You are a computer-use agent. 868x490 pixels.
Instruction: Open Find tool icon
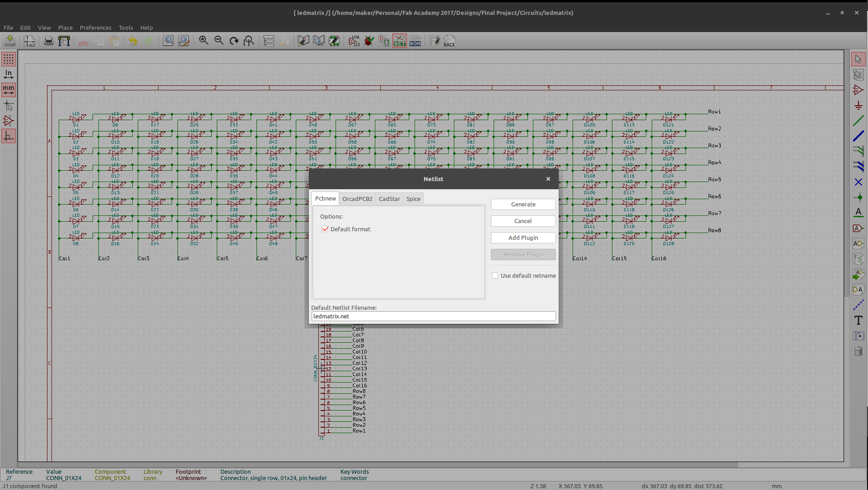[x=168, y=41]
